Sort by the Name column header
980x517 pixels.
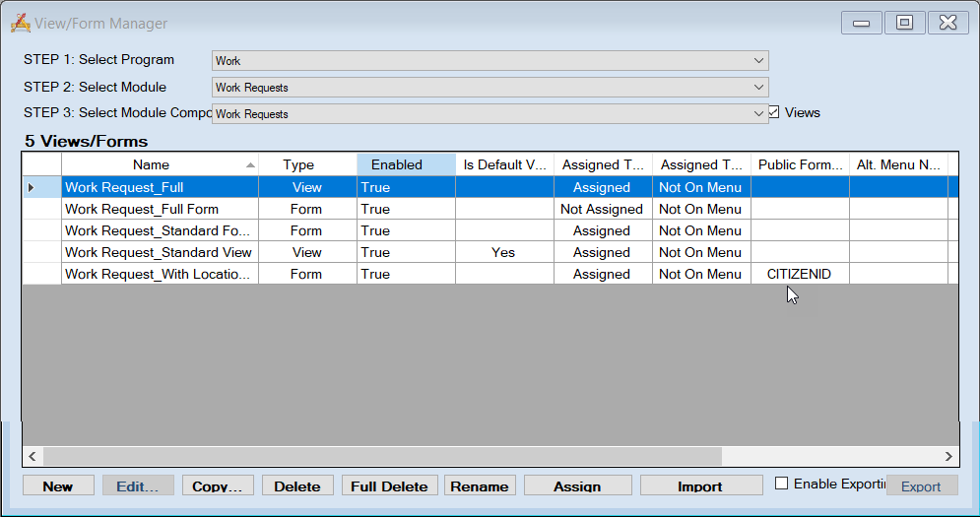point(160,165)
